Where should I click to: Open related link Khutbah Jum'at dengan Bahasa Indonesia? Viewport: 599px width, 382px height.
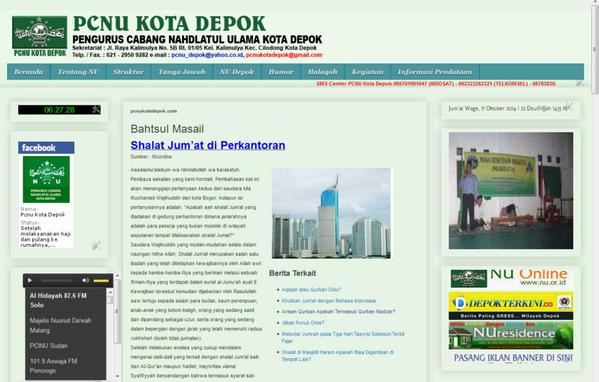click(x=329, y=301)
